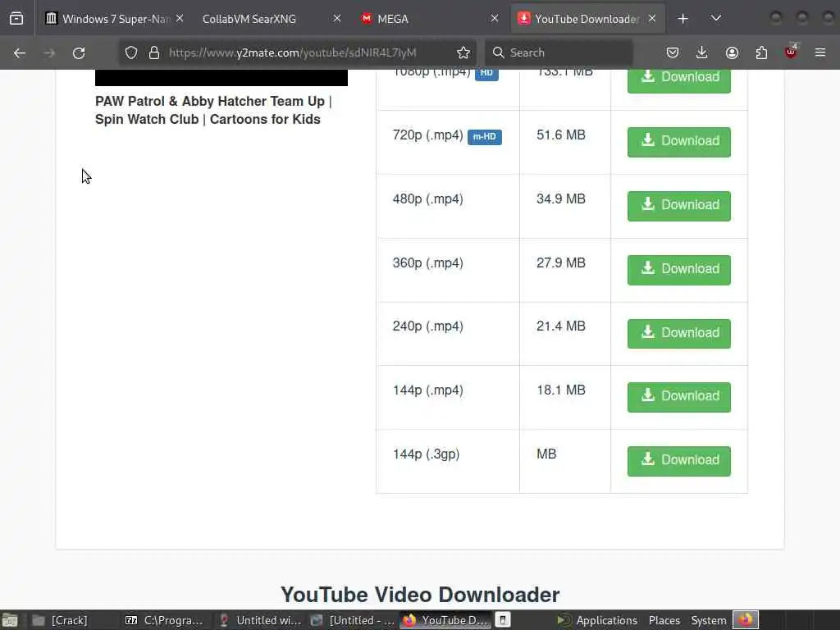
Task: Download the 720p mp4 version
Action: tap(678, 141)
